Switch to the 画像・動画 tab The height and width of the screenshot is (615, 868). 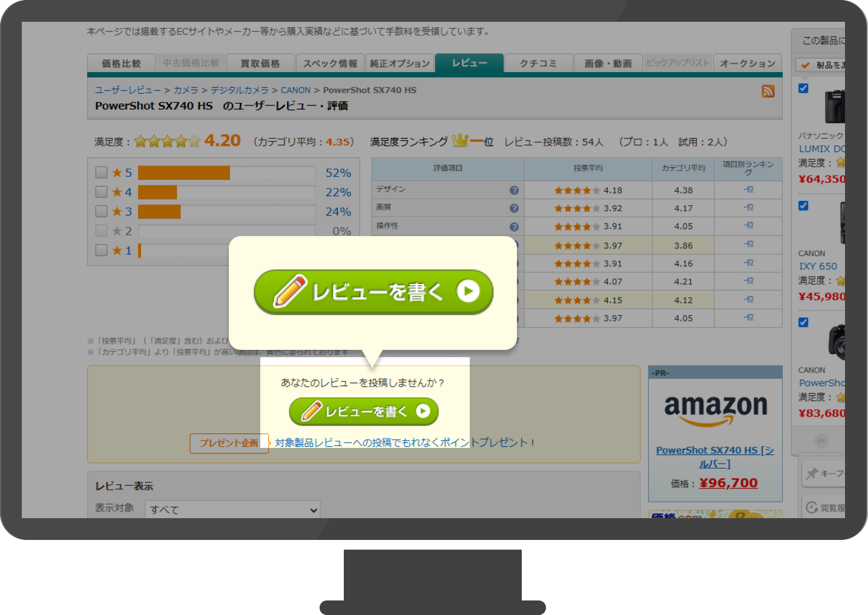[x=608, y=64]
